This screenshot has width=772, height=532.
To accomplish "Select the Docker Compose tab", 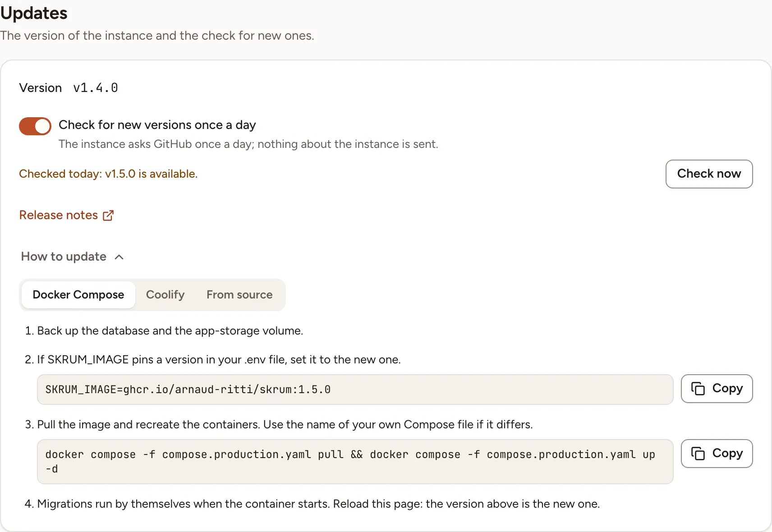I will click(x=78, y=295).
